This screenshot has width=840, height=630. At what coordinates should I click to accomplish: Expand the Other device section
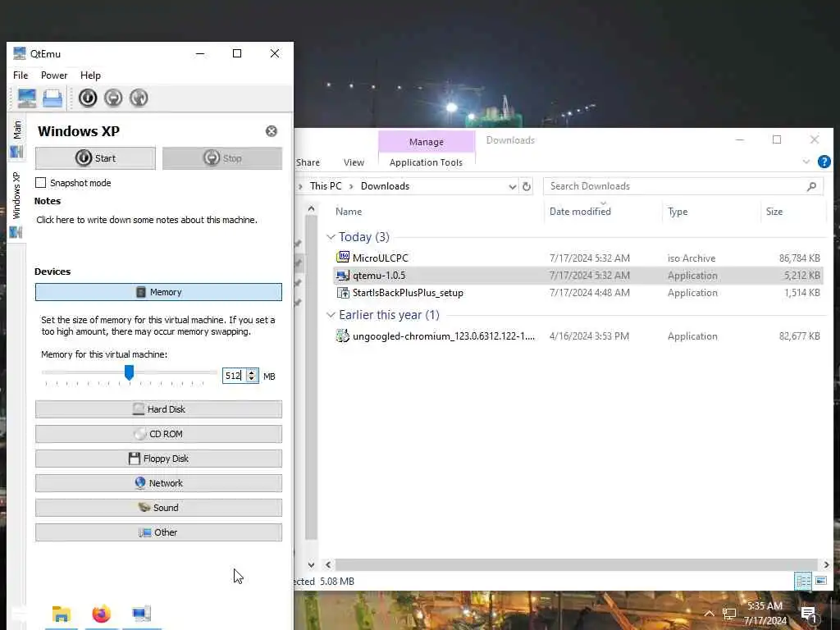158,532
